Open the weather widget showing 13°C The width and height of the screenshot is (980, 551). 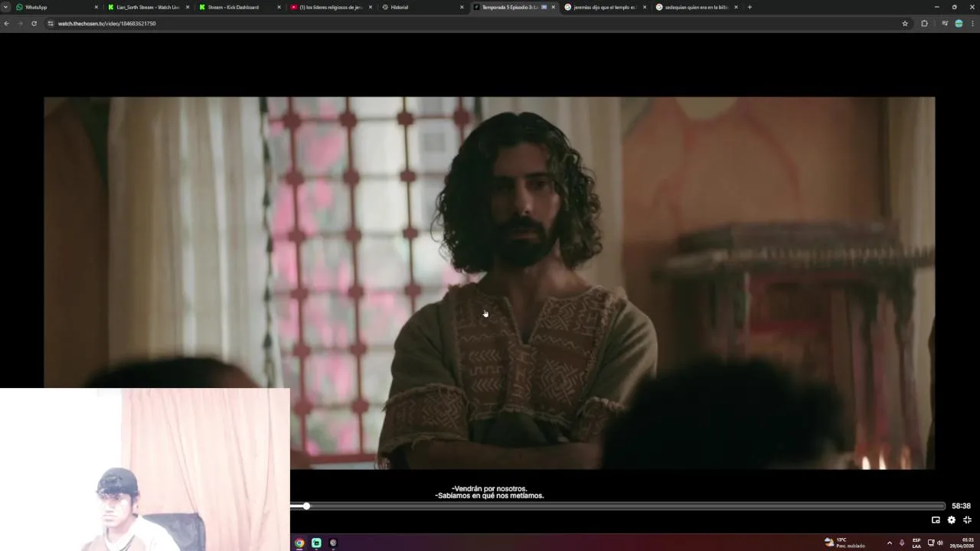click(844, 543)
